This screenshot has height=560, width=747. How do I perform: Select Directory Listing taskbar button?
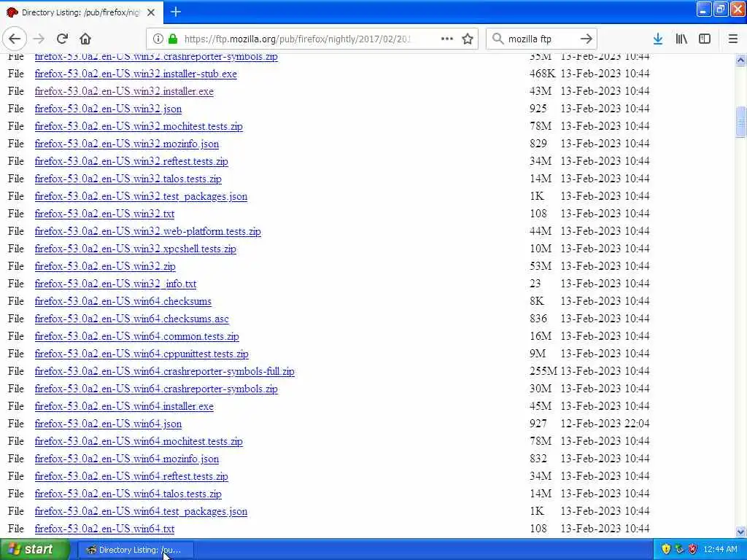pos(136,550)
